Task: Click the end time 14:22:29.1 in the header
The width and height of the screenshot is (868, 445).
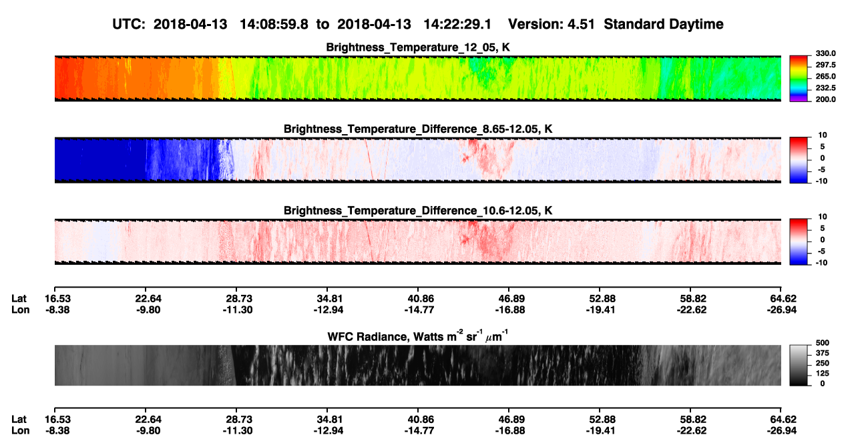Action: [x=457, y=24]
